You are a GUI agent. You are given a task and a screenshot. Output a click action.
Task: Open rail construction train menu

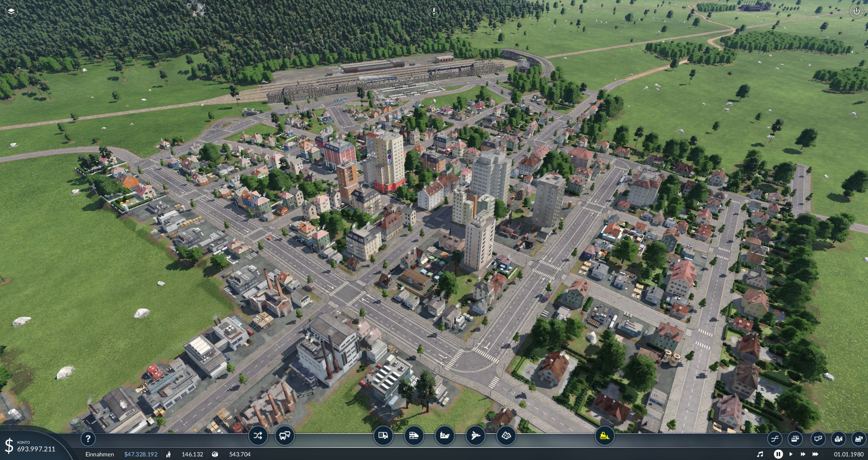point(414,436)
